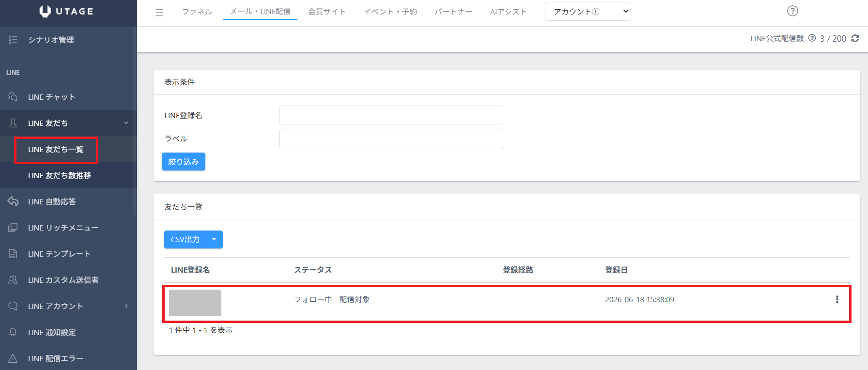Switch to the イベント・予約 tab
Image resolution: width=868 pixels, height=370 pixels.
coord(390,12)
